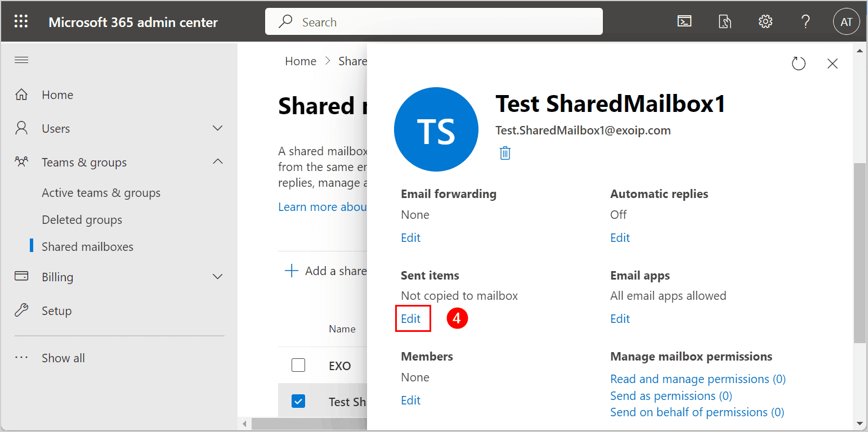Click the help question mark icon
868x432 pixels.
tap(806, 22)
